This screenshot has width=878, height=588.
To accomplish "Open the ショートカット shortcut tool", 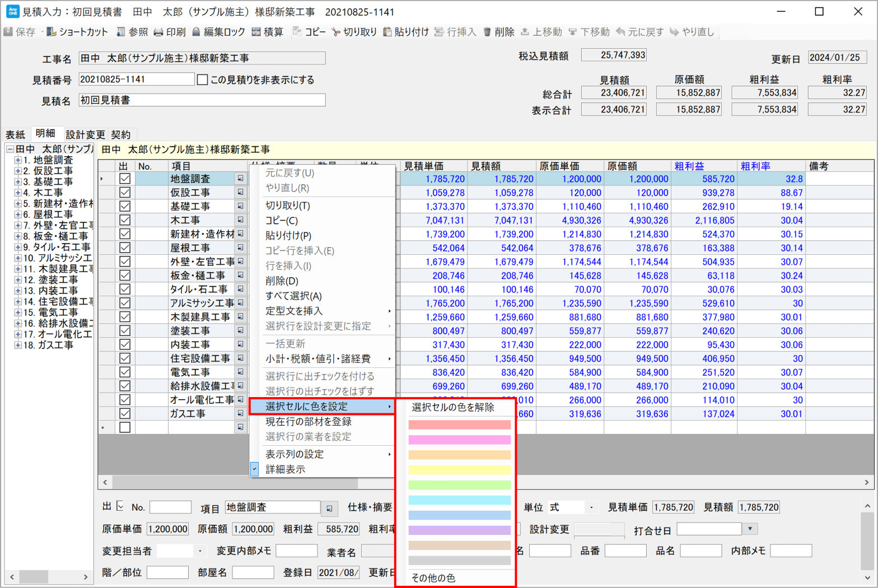I will click(x=52, y=32).
